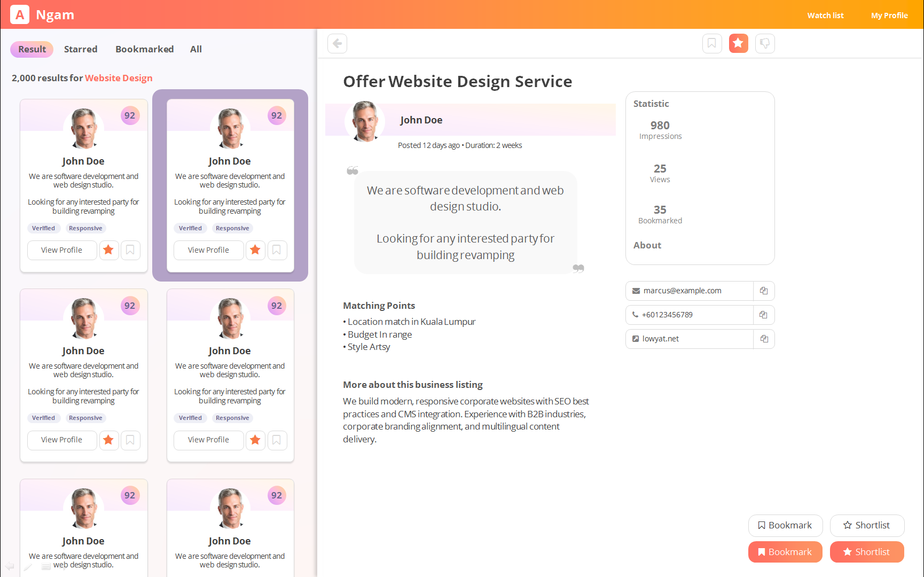Click View Profile on the selected card
Screen dimensions: 924x577
click(208, 250)
